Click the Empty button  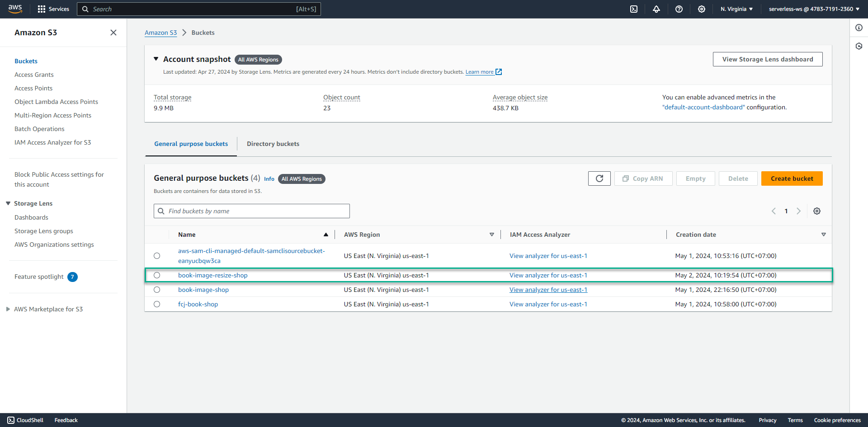(696, 178)
